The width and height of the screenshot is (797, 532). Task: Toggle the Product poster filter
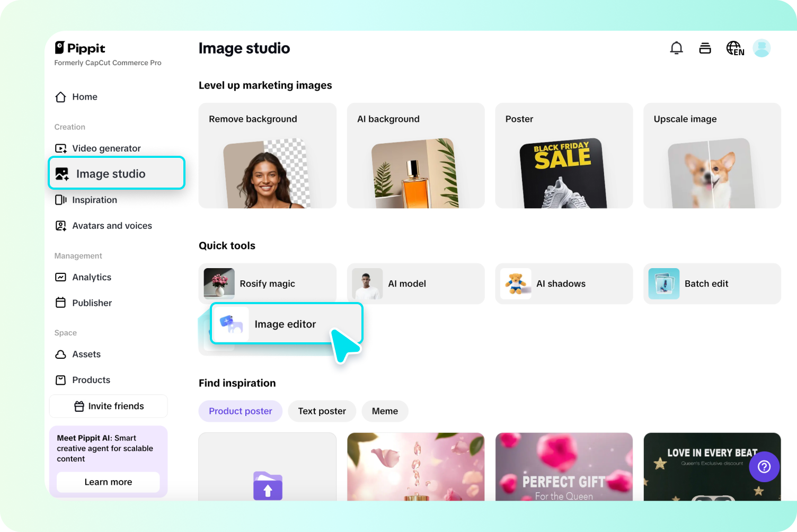click(x=240, y=411)
